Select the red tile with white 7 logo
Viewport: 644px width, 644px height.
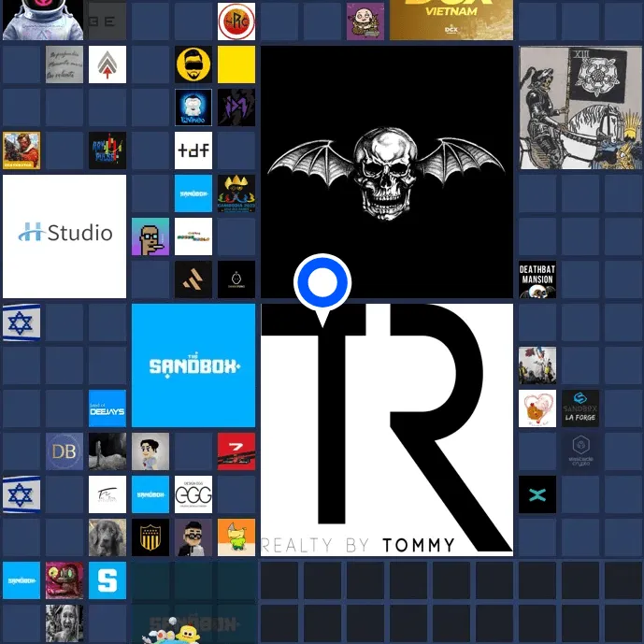pyautogui.click(x=236, y=451)
